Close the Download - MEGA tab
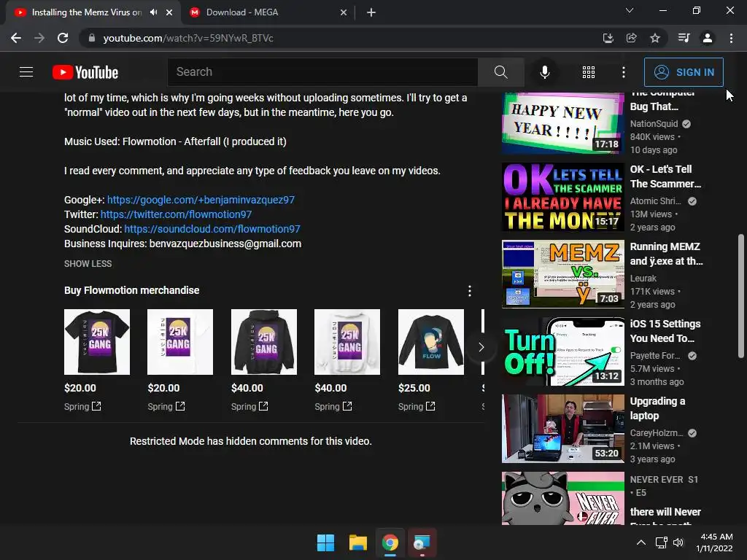The width and height of the screenshot is (747, 560). pyautogui.click(x=344, y=12)
